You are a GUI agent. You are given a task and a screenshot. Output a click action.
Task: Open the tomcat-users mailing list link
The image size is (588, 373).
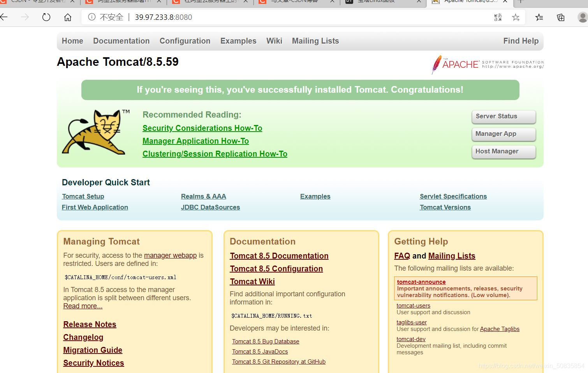click(414, 306)
